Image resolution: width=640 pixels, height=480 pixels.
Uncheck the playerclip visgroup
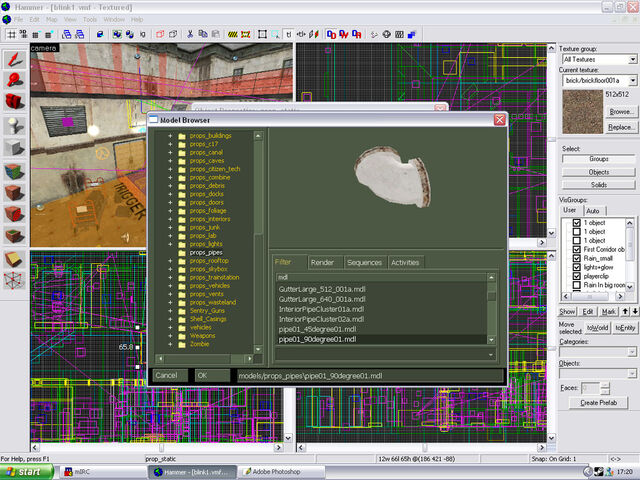point(577,276)
